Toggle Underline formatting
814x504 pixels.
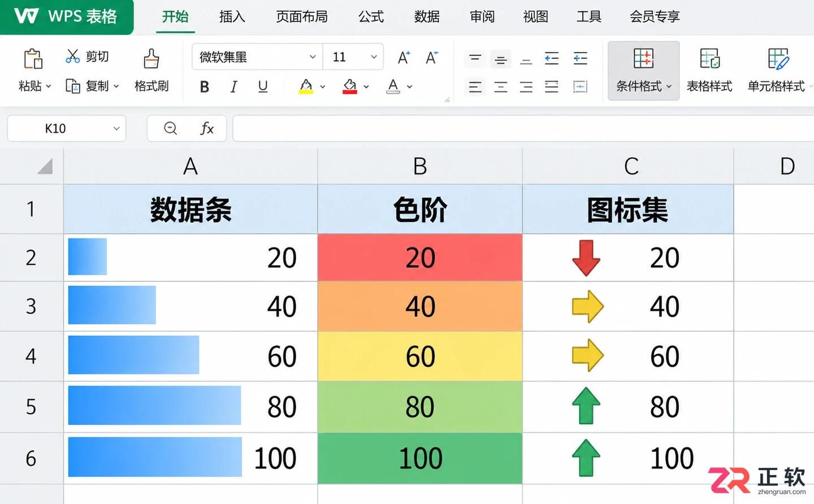(x=263, y=86)
